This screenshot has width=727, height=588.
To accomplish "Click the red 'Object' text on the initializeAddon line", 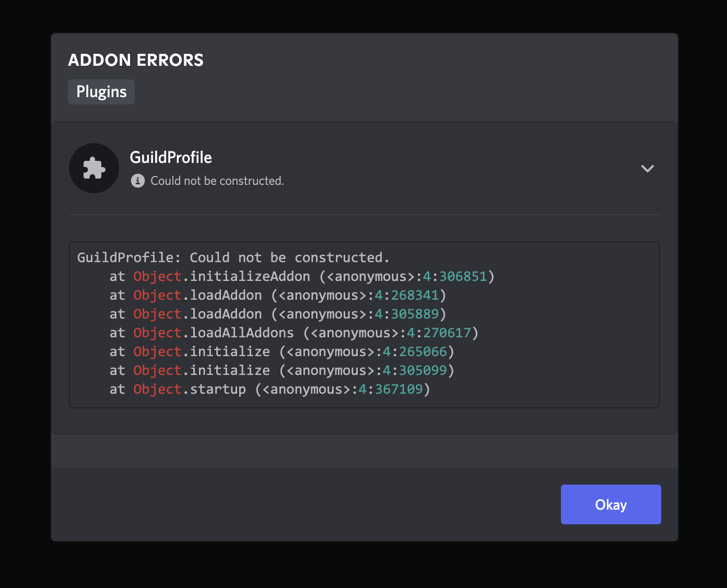I will [x=157, y=276].
